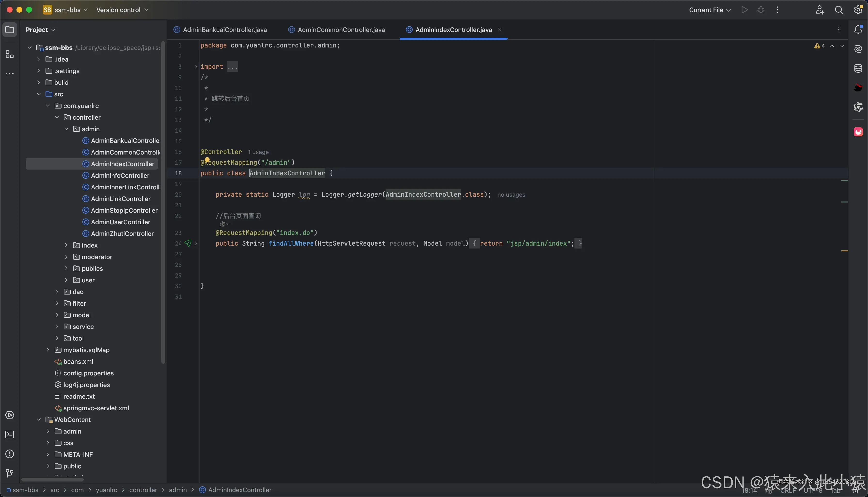Expand the service package folder
868x497 pixels.
[57, 327]
